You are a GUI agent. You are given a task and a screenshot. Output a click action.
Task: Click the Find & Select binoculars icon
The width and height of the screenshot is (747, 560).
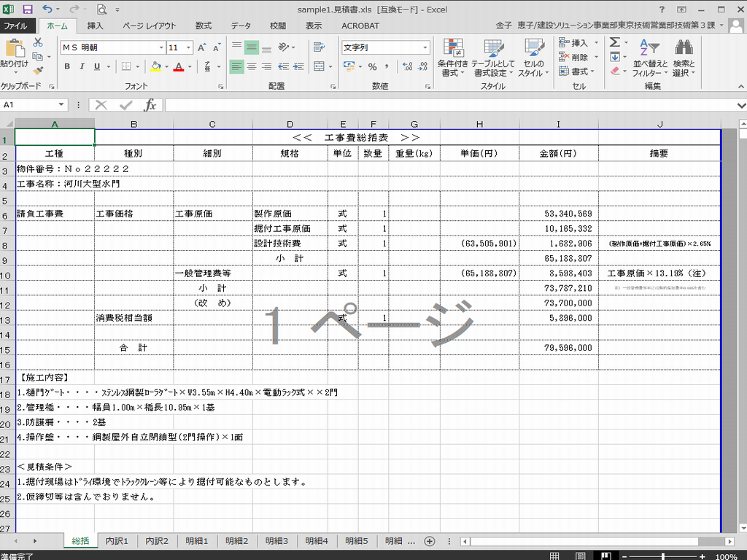tap(684, 58)
